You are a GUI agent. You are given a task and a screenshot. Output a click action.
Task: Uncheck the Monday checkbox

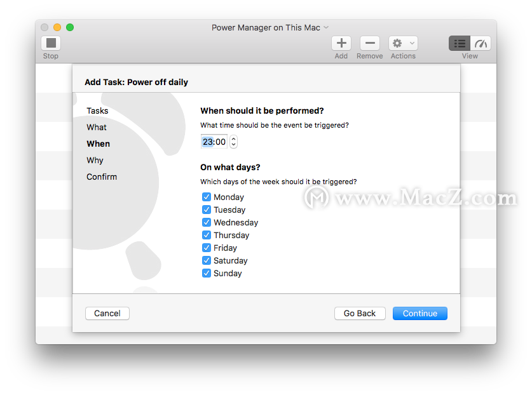click(207, 197)
